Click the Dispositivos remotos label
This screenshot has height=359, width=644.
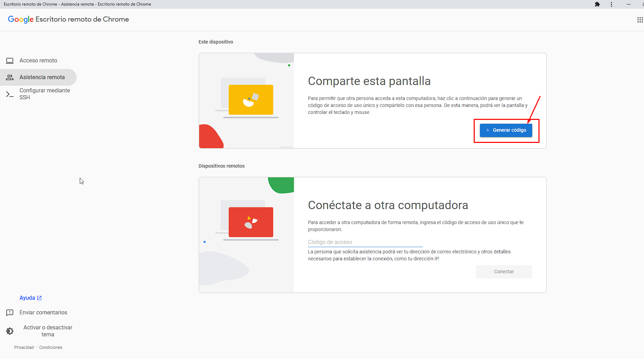222,166
